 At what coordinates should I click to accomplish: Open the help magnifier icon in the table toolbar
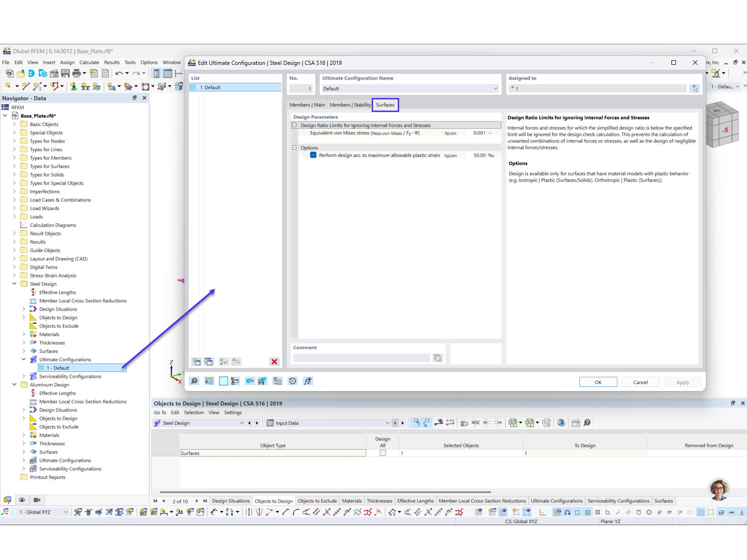(587, 423)
